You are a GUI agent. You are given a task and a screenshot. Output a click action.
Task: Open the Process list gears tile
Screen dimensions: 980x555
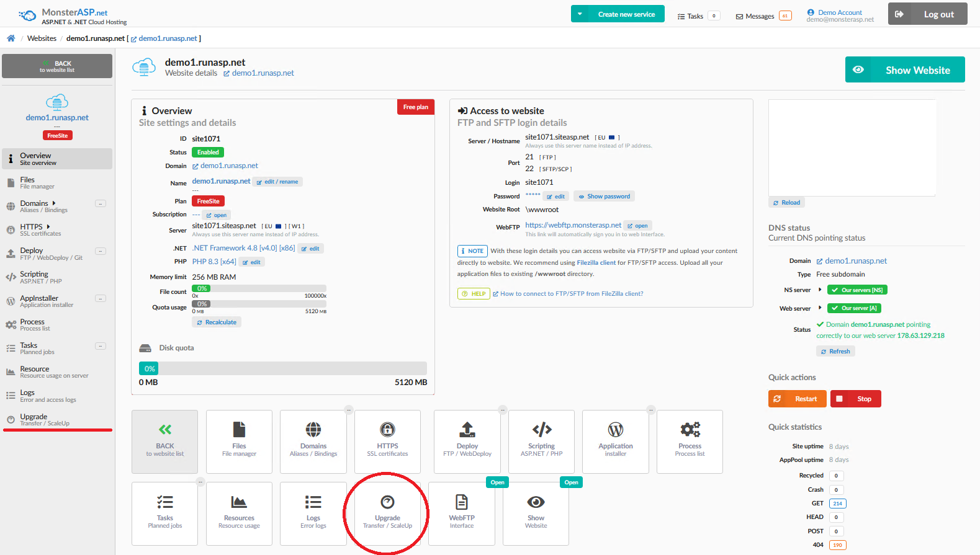pyautogui.click(x=690, y=442)
